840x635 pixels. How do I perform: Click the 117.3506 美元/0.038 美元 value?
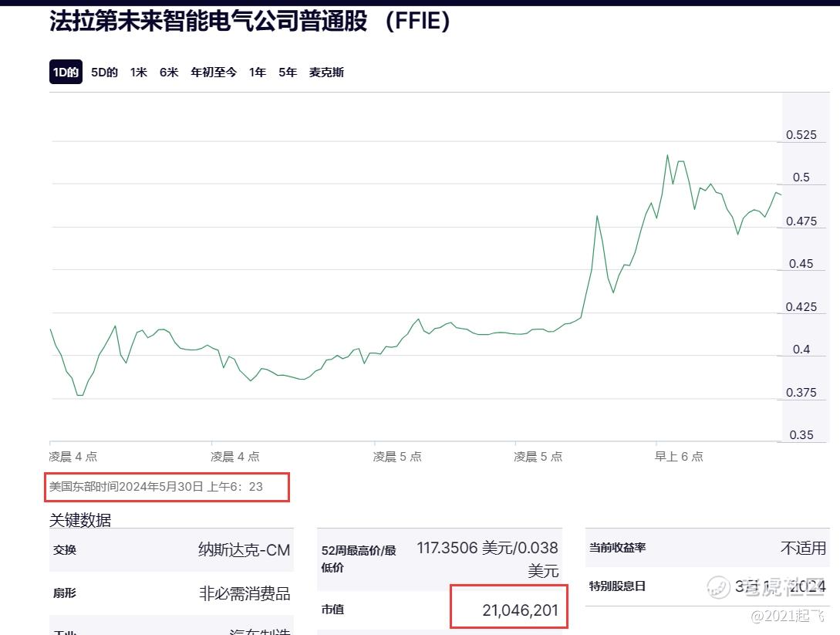[x=487, y=559]
